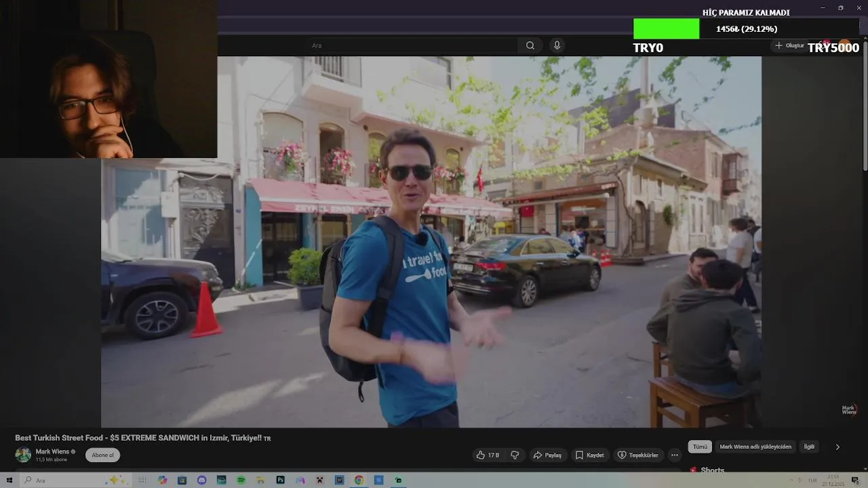Open Spotify from the taskbar
868x488 pixels.
tap(241, 480)
